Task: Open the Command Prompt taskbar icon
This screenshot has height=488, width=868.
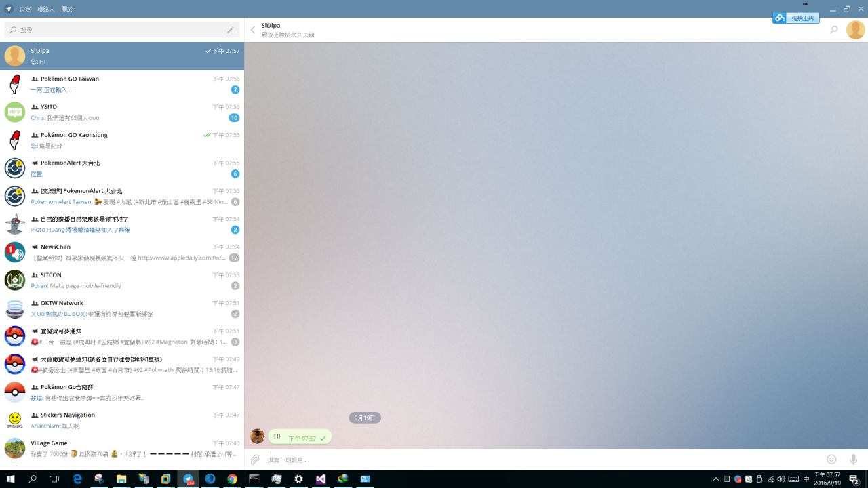Action: (x=254, y=479)
